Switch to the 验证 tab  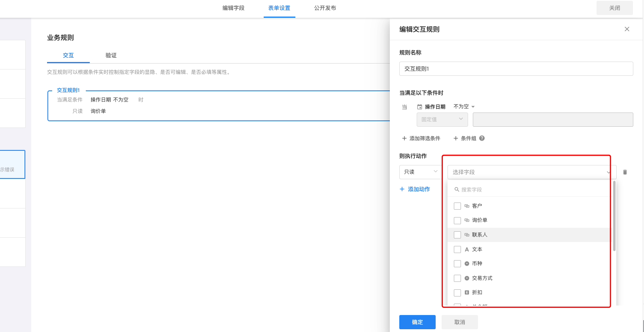pos(111,55)
